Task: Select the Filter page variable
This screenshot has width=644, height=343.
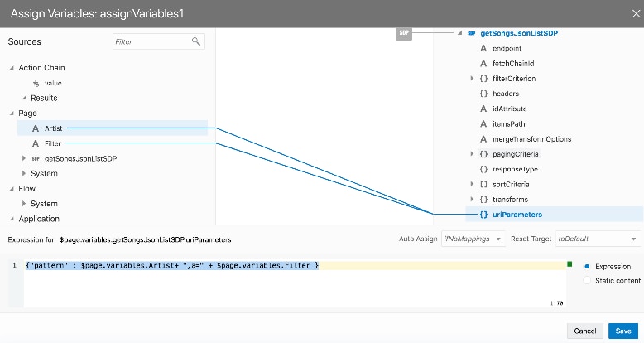Action: point(53,143)
